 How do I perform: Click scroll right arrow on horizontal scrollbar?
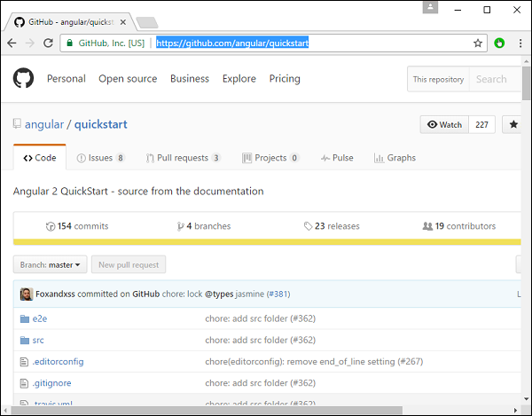[x=515, y=410]
